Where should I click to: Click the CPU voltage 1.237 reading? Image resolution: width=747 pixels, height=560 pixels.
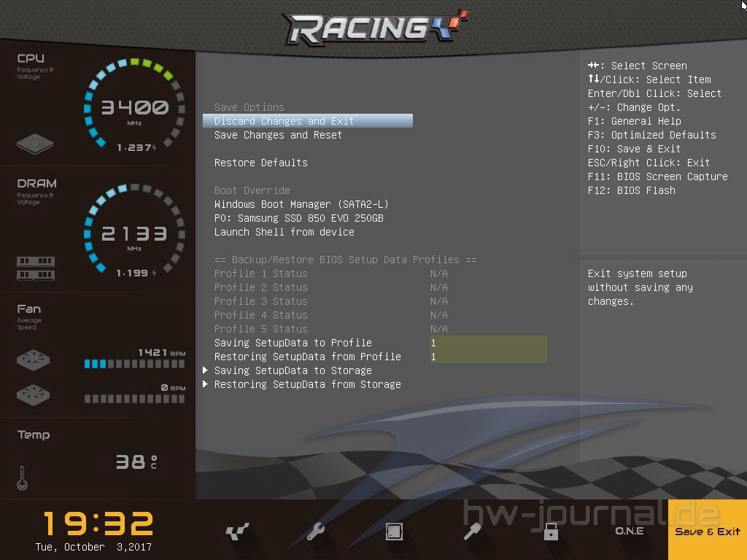tap(136, 147)
